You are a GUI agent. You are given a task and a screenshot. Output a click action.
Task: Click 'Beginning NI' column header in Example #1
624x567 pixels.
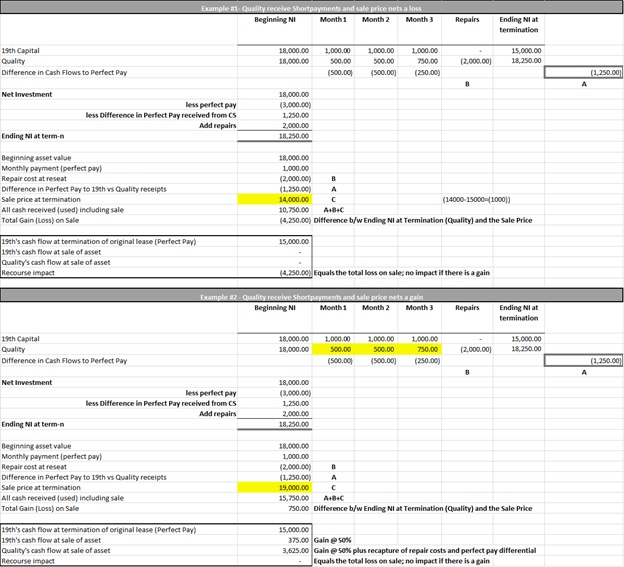pos(275,20)
